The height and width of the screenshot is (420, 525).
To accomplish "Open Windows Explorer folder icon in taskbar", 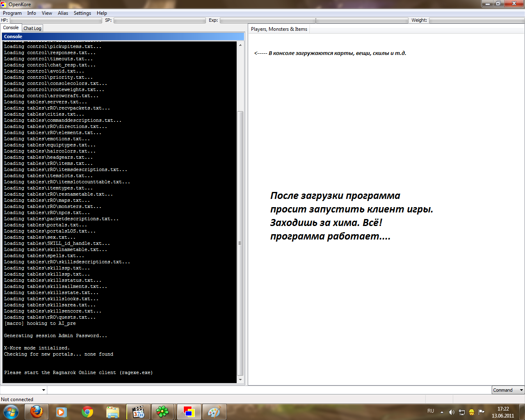I will pos(112,412).
